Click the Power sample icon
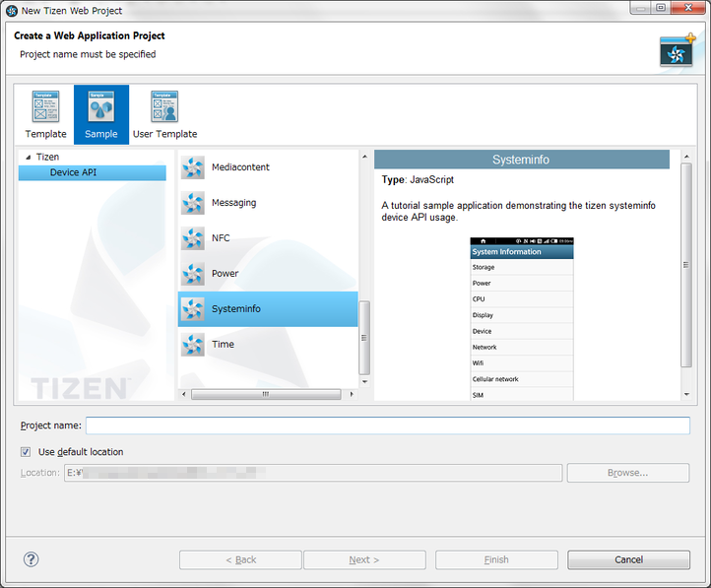 (193, 274)
